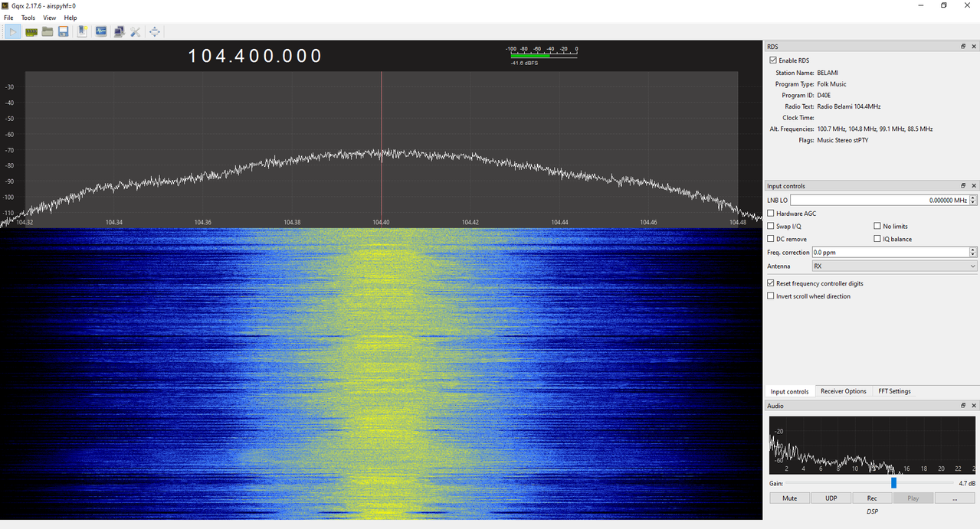
Task: Open remote control settings wrench icon
Action: [136, 31]
